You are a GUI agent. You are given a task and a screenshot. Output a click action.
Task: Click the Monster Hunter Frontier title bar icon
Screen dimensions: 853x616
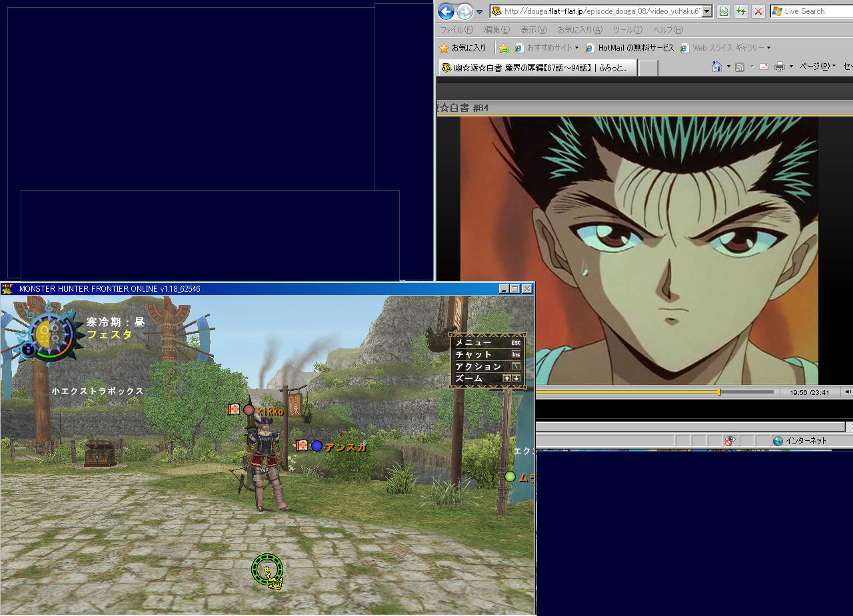7,288
